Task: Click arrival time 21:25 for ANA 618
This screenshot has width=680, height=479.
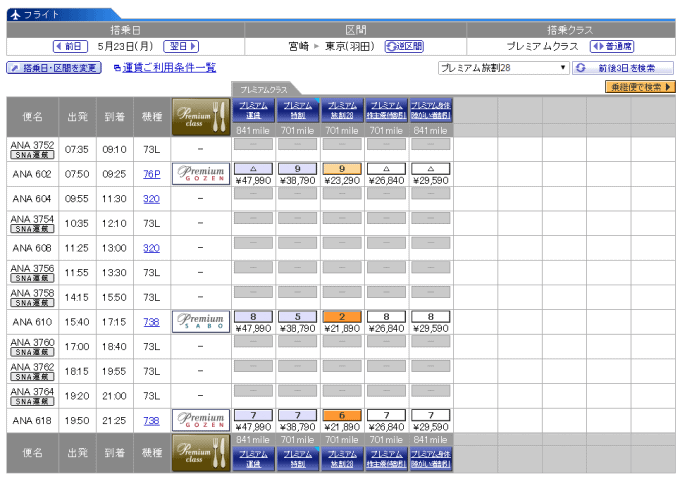Action: click(x=114, y=420)
